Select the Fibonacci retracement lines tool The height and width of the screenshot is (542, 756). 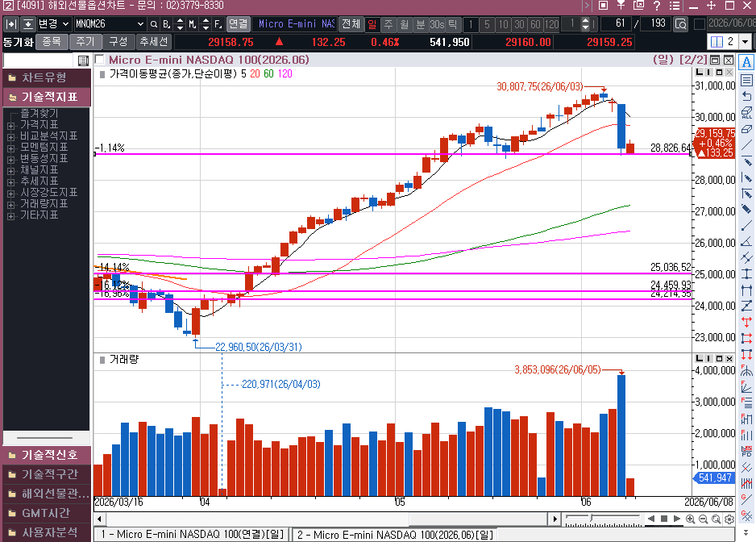[x=746, y=402]
